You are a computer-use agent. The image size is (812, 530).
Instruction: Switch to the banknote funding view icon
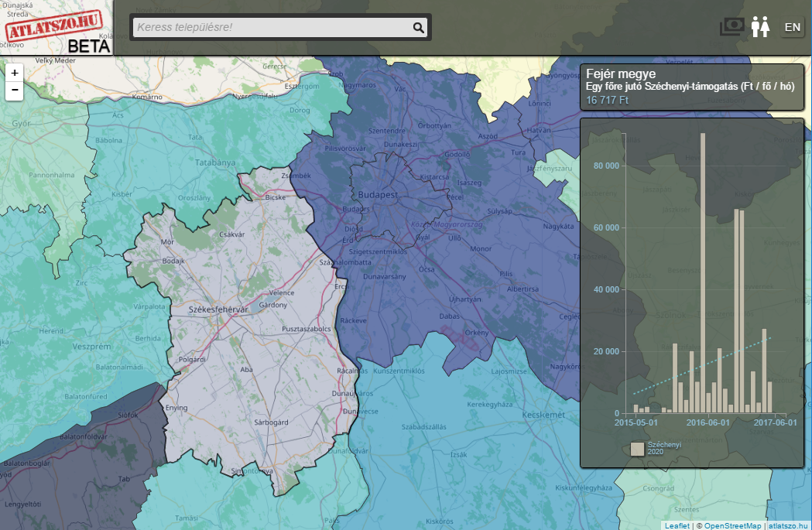(x=732, y=27)
